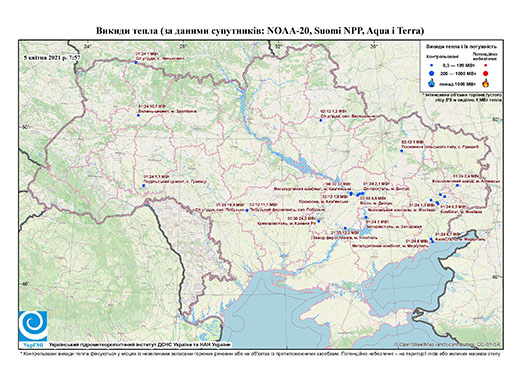Select the Mariupol coastal heat marker

point(432,241)
